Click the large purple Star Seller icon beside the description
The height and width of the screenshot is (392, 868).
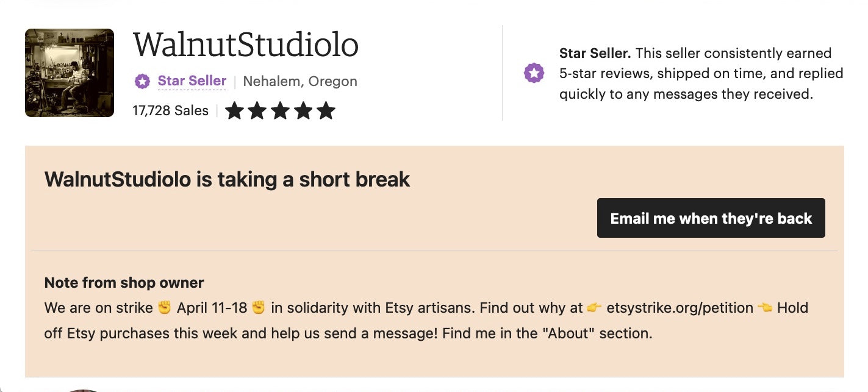pos(534,73)
